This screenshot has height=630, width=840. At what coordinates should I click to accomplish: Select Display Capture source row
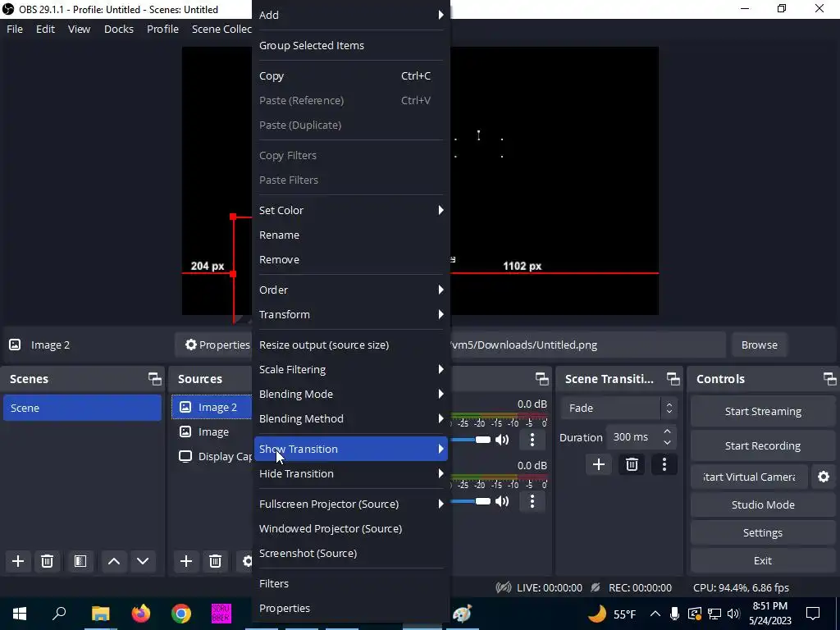pos(212,456)
